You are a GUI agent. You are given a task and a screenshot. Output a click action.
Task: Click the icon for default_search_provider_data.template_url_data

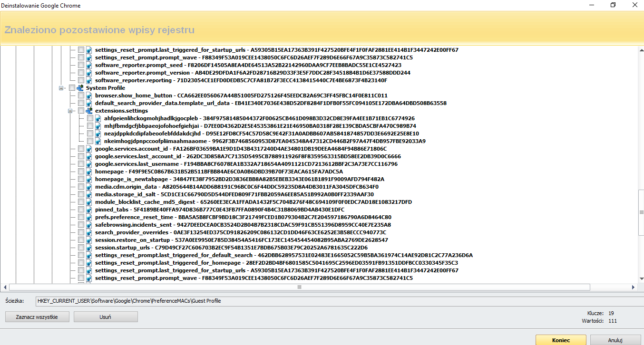click(x=89, y=103)
